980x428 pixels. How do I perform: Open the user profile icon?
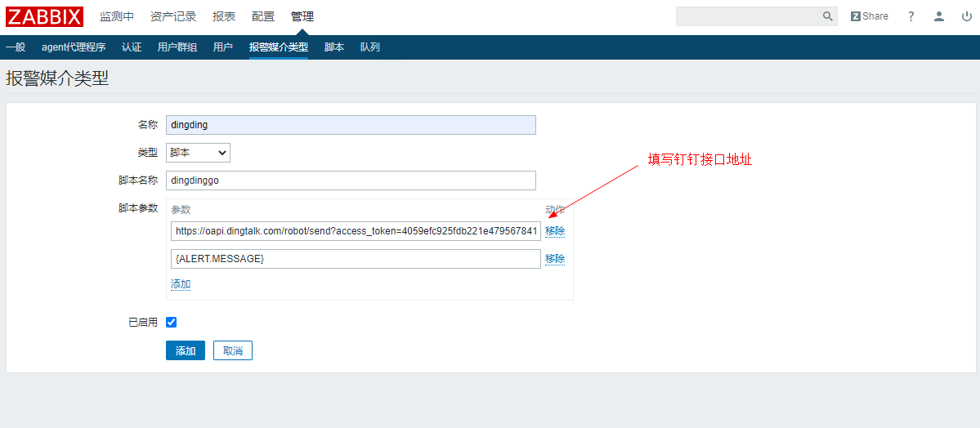(939, 16)
